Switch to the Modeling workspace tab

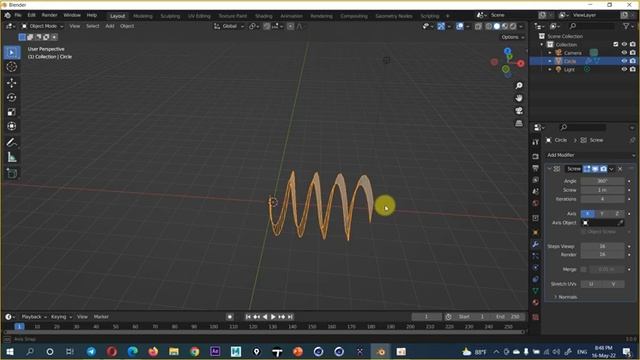coord(143,16)
